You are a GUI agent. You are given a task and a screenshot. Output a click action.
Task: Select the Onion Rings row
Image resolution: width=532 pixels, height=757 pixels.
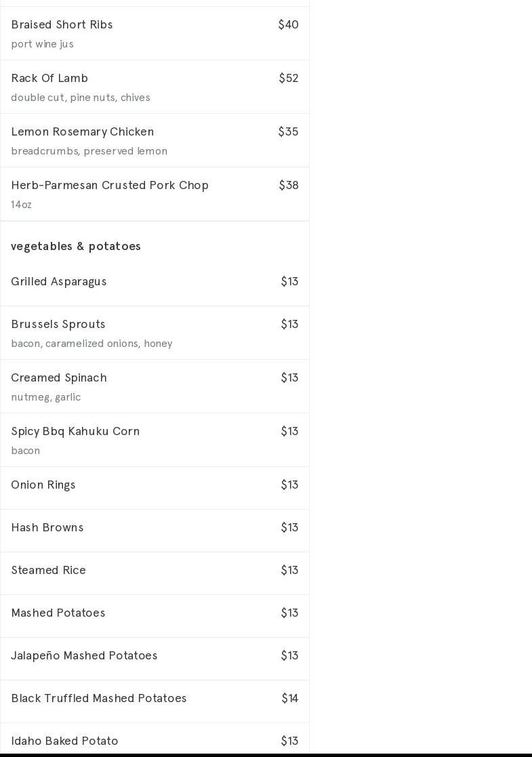43,485
